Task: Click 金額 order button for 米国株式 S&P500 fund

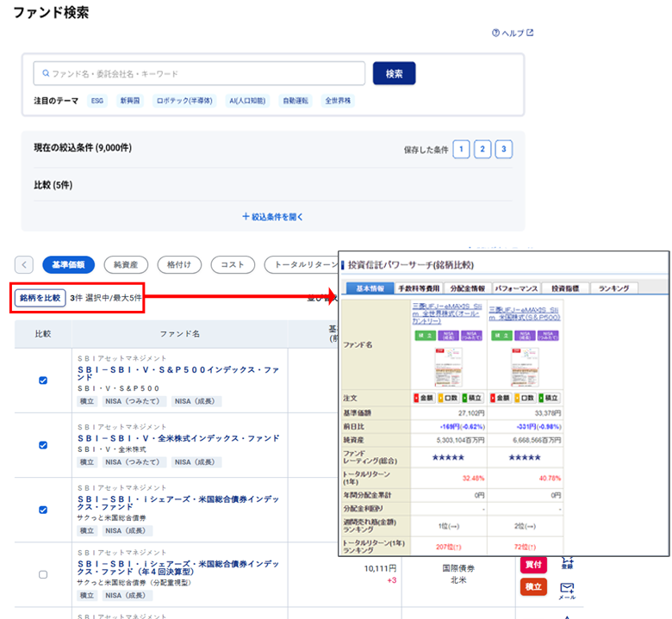Action: coord(501,398)
